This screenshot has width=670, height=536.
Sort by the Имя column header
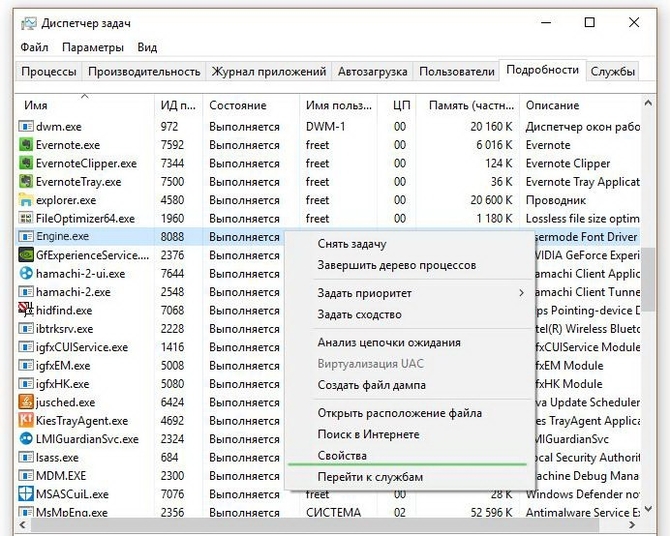coord(85,105)
